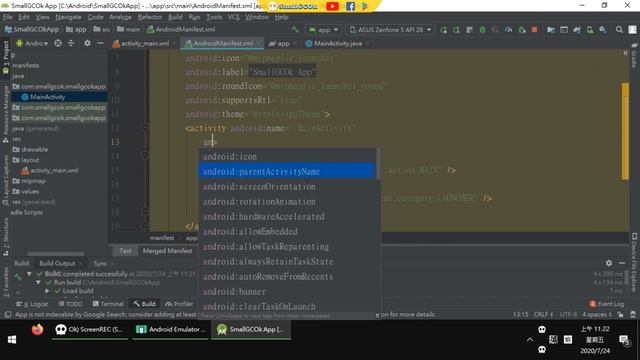The width and height of the screenshot is (640, 360).
Task: Open the app run configuration dropdown
Action: (x=324, y=30)
